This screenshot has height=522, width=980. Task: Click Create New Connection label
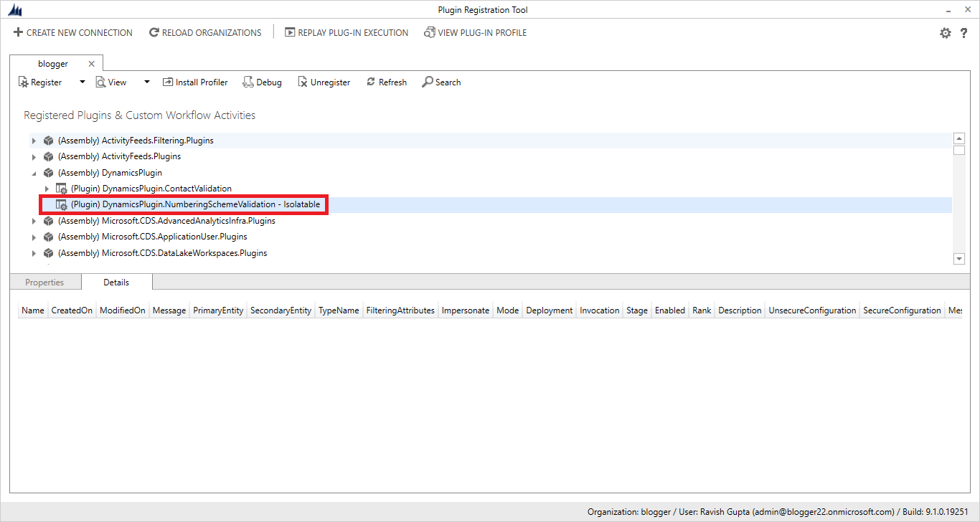pyautogui.click(x=80, y=32)
